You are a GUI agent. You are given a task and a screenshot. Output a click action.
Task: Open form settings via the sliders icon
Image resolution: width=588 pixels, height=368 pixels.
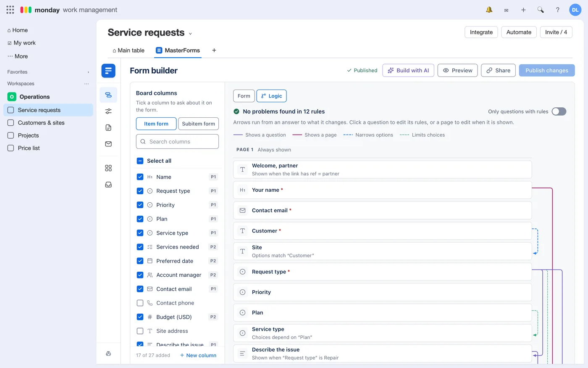pos(108,111)
